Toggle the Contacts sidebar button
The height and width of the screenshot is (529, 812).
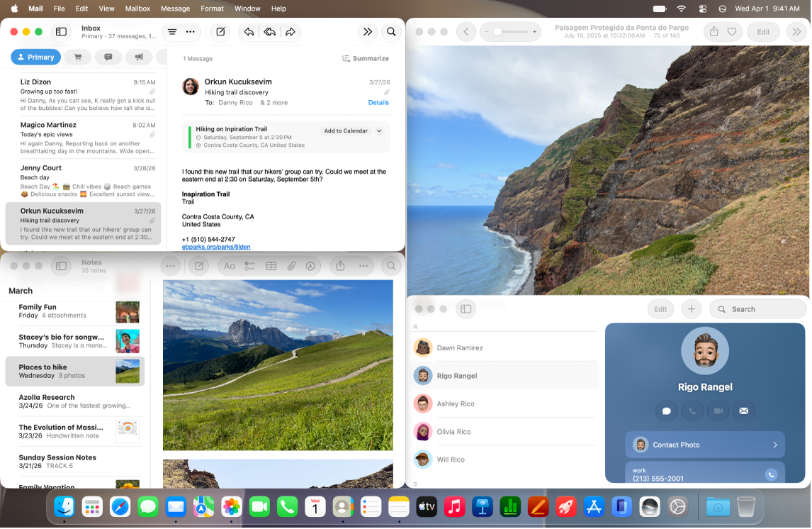466,309
